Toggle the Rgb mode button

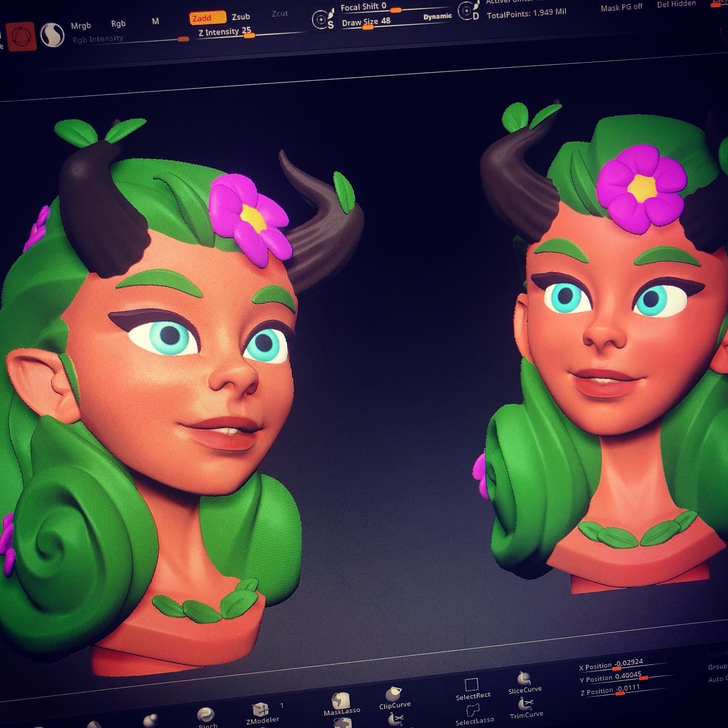tap(118, 23)
